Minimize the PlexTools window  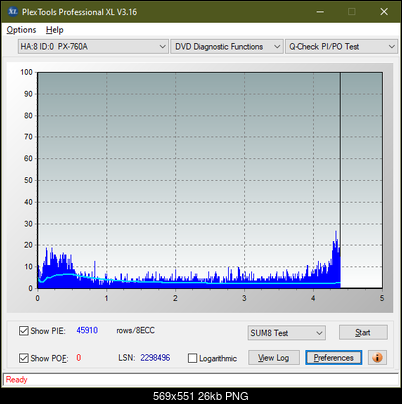click(x=320, y=12)
